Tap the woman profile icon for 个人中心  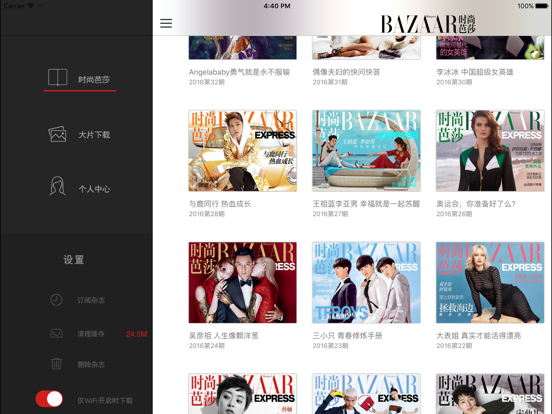point(57,186)
